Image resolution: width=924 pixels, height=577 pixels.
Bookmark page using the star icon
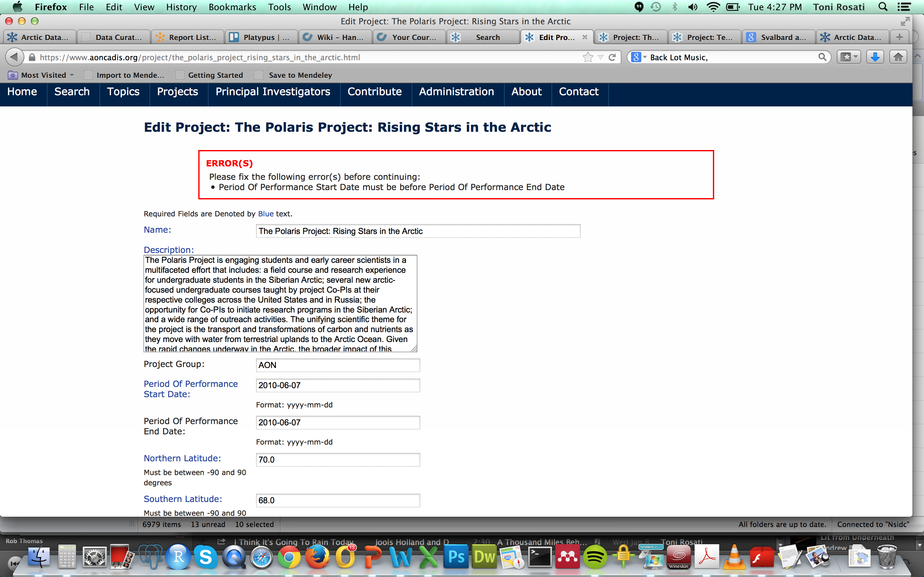pyautogui.click(x=588, y=57)
